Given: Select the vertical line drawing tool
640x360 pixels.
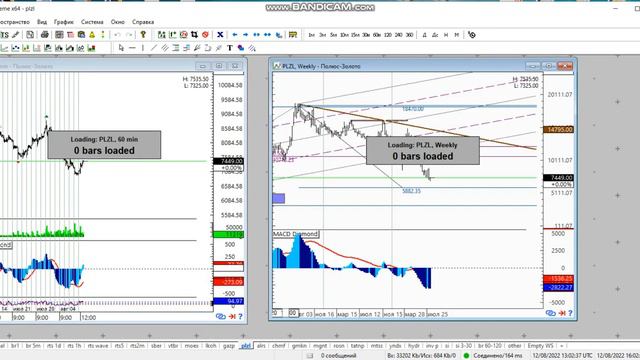Looking at the screenshot, I should [143, 48].
